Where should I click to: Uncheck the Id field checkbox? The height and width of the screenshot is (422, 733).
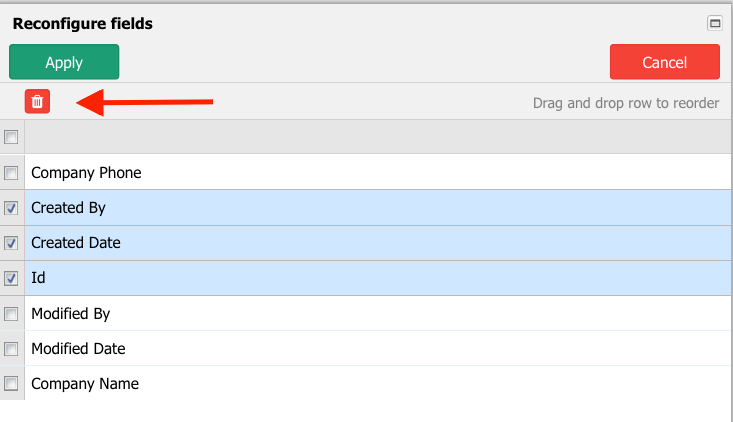11,279
